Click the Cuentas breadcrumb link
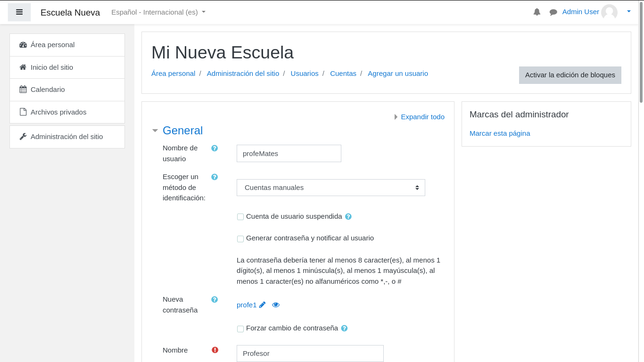This screenshot has height=362, width=644. [x=343, y=74]
